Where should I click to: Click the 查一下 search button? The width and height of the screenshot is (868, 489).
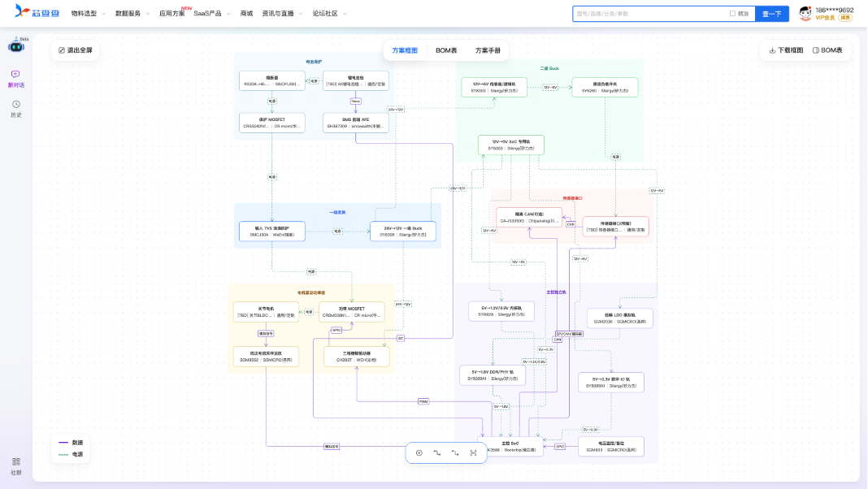click(771, 14)
